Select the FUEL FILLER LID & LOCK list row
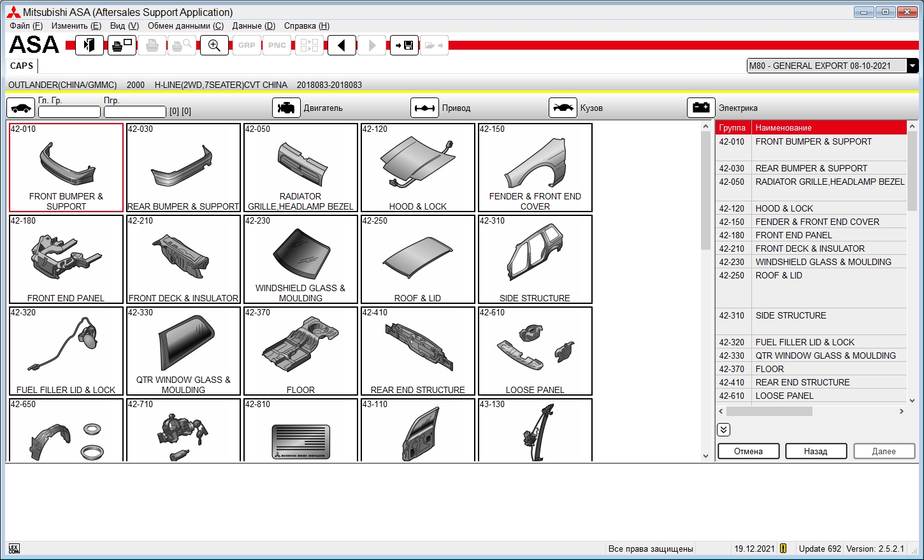This screenshot has width=924, height=560. pyautogui.click(x=811, y=342)
